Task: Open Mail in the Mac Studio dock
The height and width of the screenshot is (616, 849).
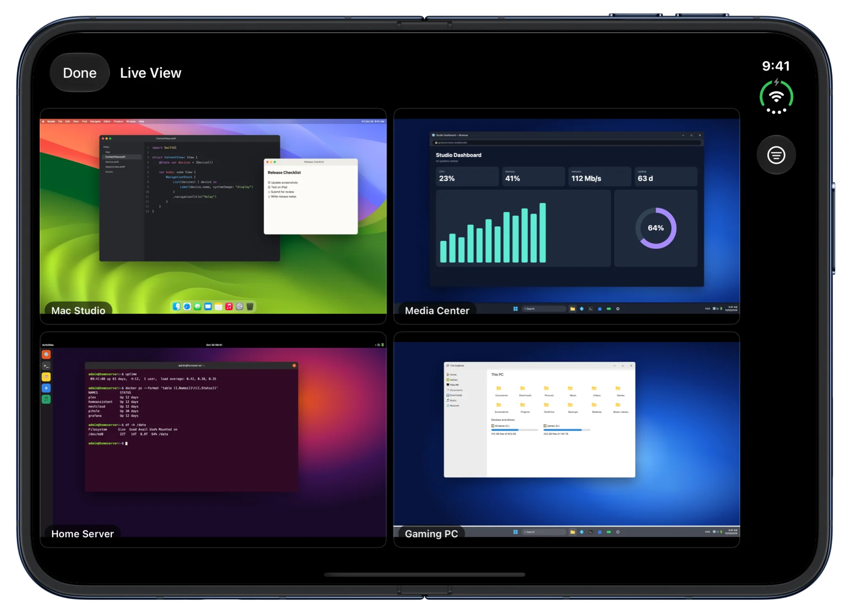Action: coord(208,307)
